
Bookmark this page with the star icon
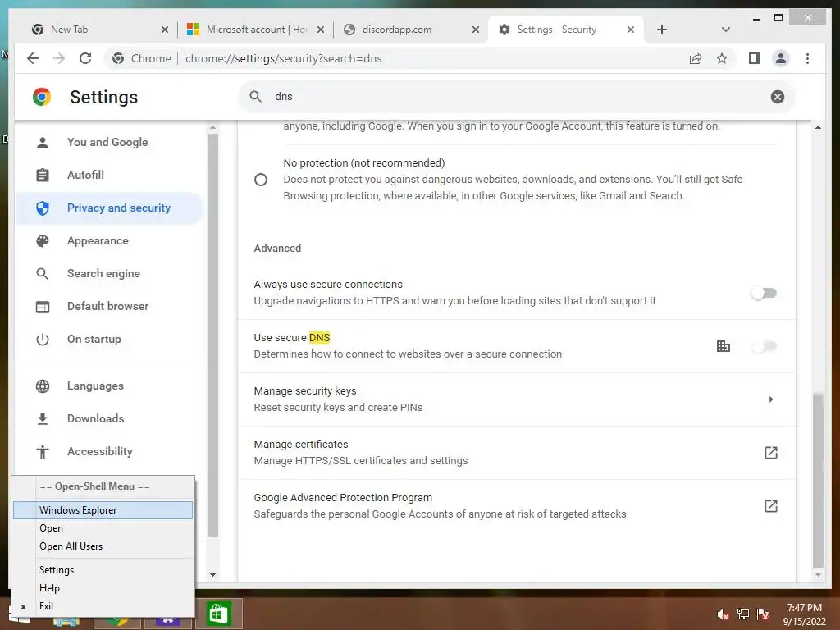coord(722,58)
